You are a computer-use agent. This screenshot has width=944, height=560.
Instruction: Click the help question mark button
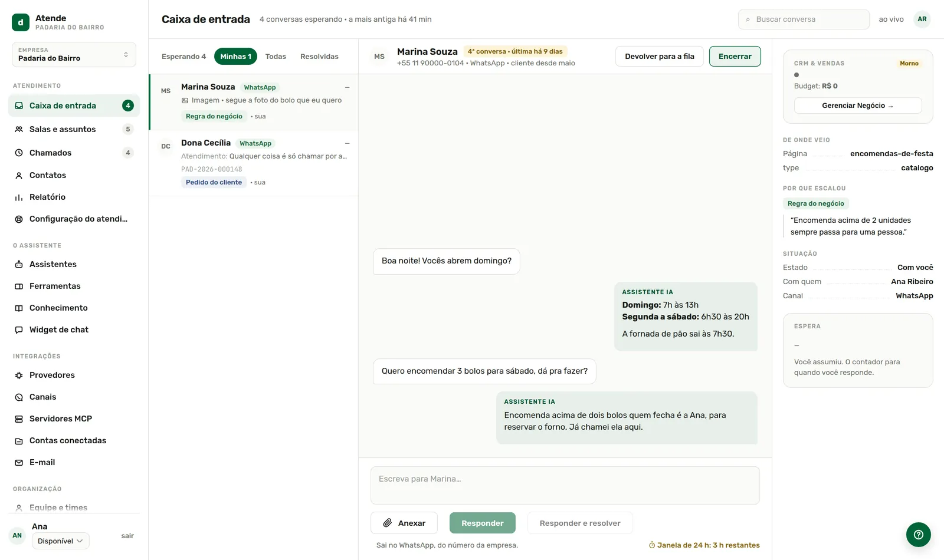919,535
